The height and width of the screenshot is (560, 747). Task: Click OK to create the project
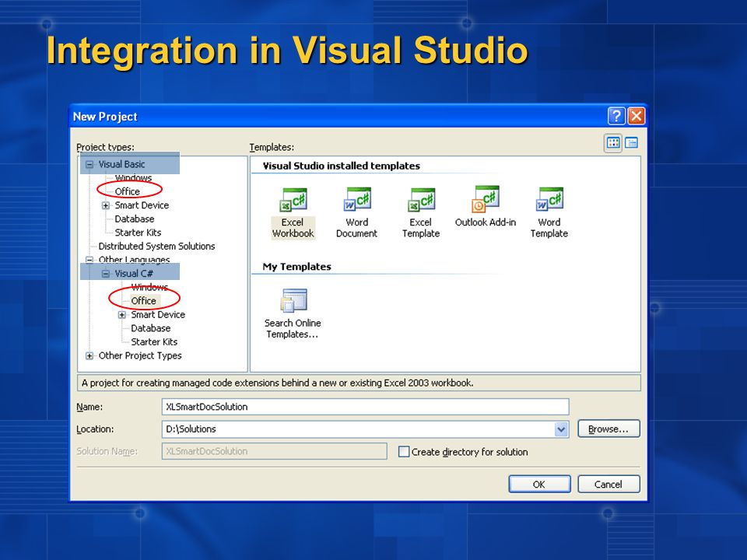pyautogui.click(x=539, y=485)
